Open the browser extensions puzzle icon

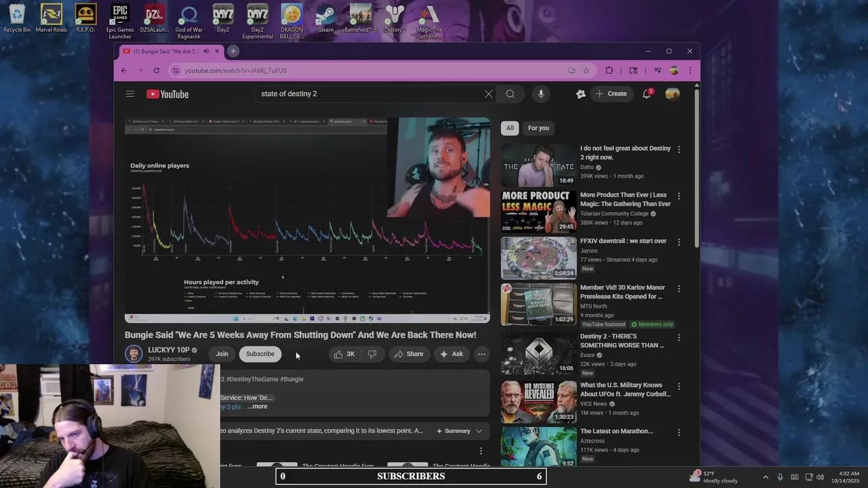[x=609, y=70]
